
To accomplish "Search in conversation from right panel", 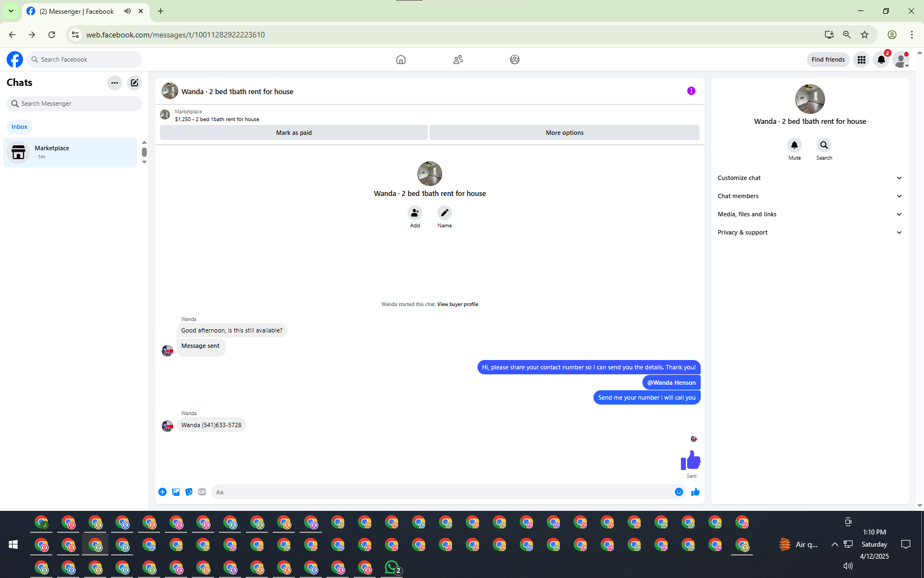I will 824,145.
